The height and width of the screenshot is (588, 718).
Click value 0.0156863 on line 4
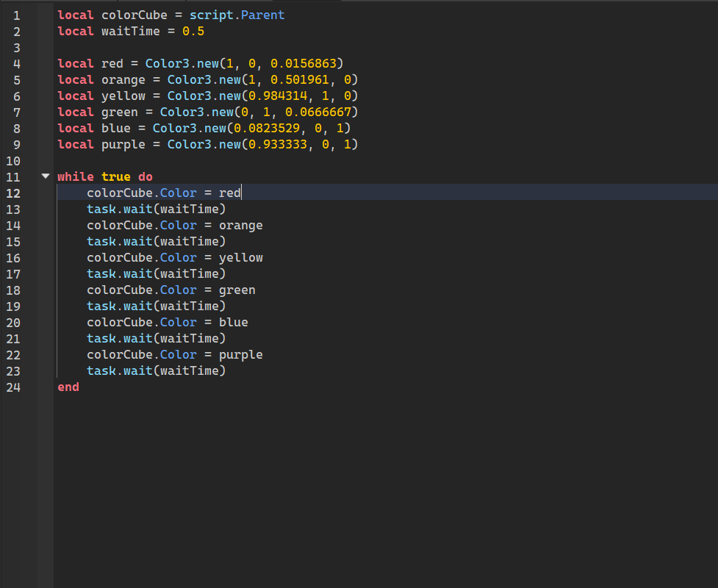tap(303, 63)
